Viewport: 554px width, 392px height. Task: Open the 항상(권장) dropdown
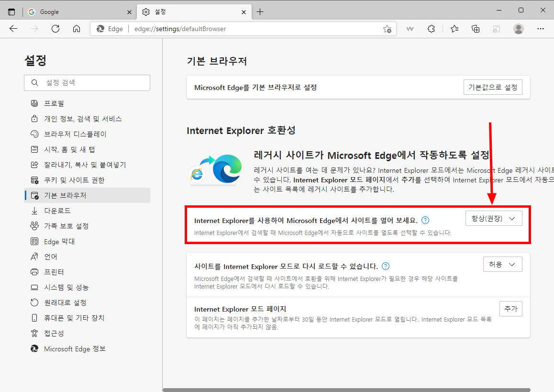(494, 218)
